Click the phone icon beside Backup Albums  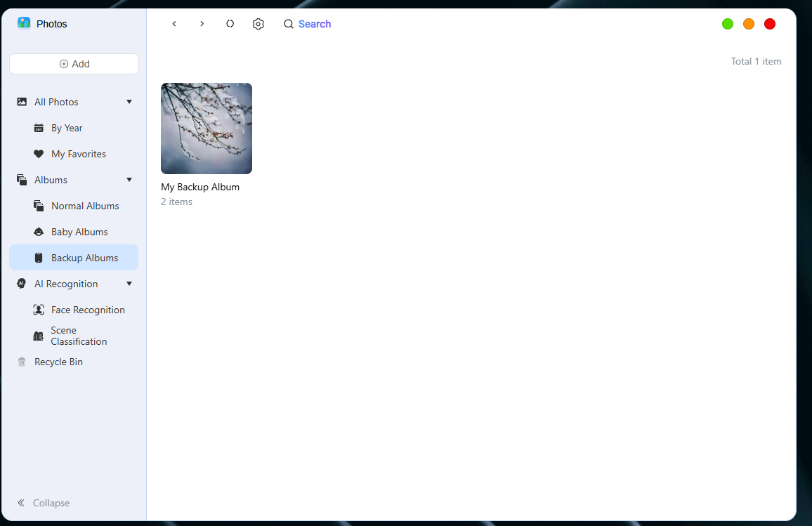click(x=39, y=258)
